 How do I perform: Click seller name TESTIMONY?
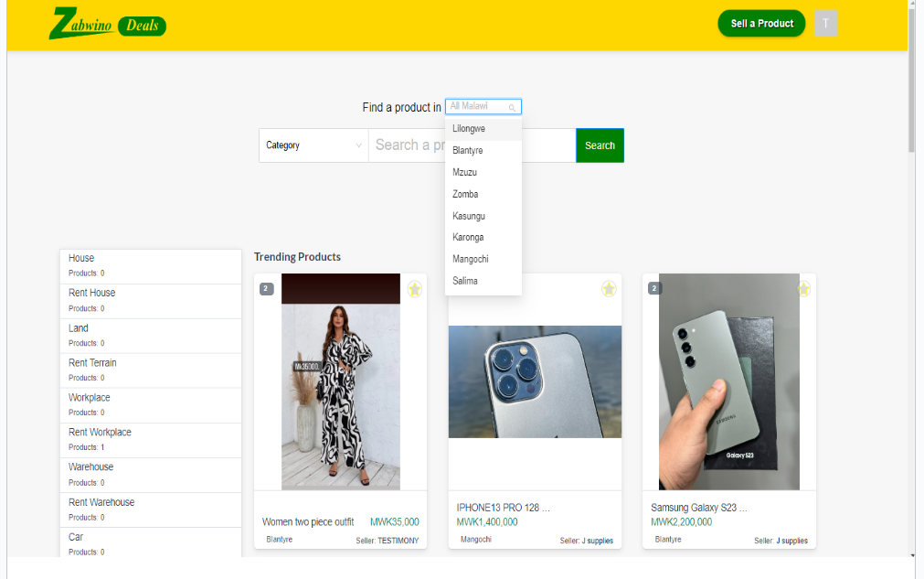[398, 541]
